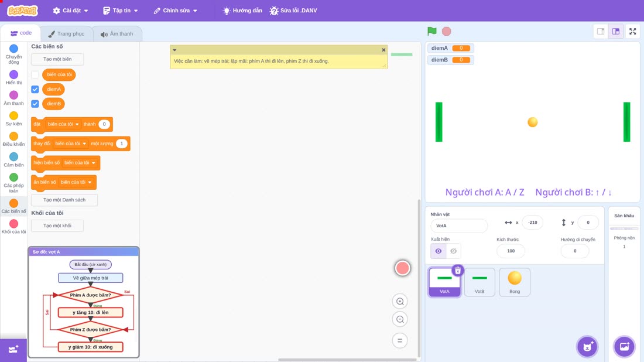This screenshot has height=362, width=644.
Task: Zoom out of the code workspace
Action: pos(400,319)
